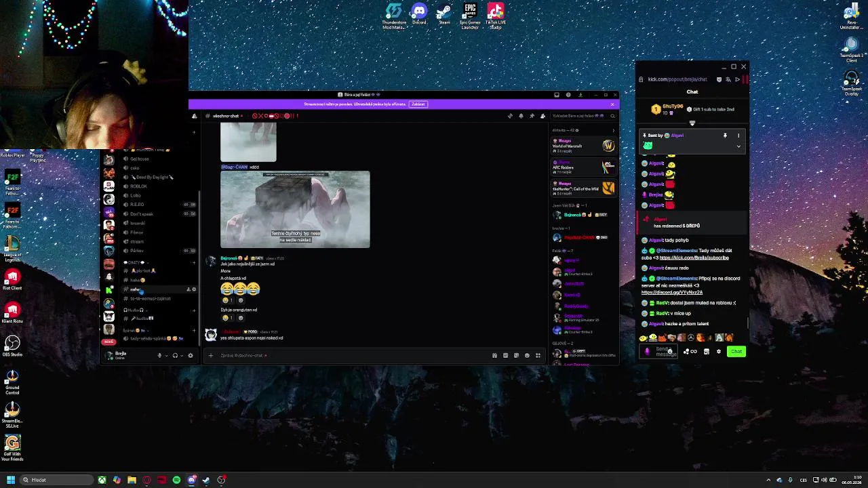Open the Windows Start menu
The width and height of the screenshot is (868, 488).
click(10, 480)
